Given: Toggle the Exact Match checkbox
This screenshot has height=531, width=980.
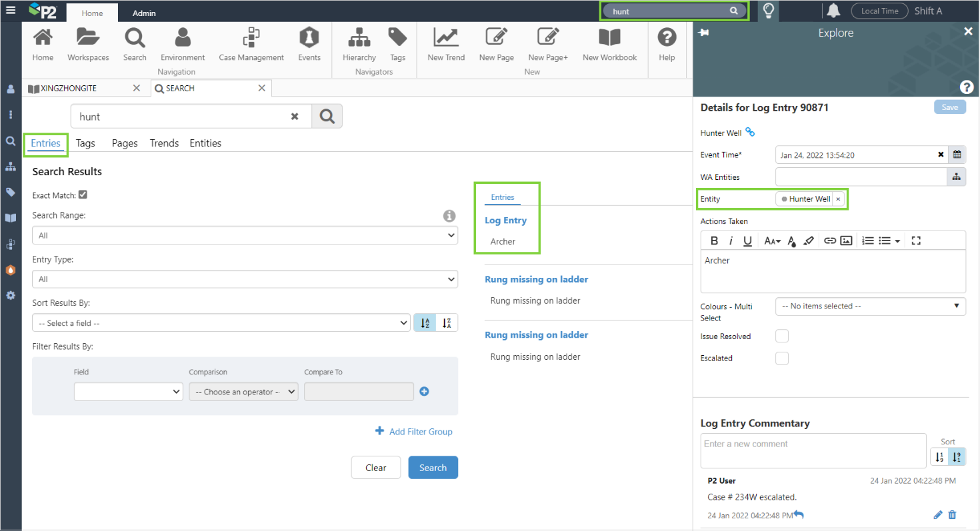Looking at the screenshot, I should point(83,195).
